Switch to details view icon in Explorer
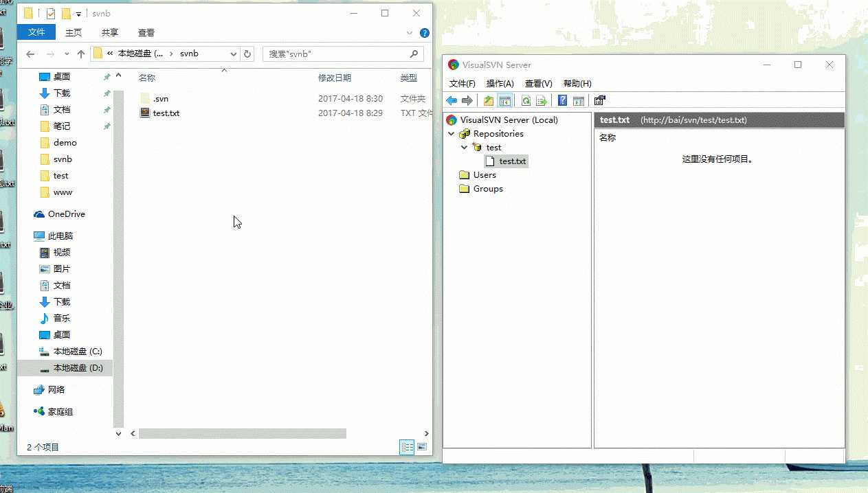This screenshot has height=493, width=868. (408, 447)
